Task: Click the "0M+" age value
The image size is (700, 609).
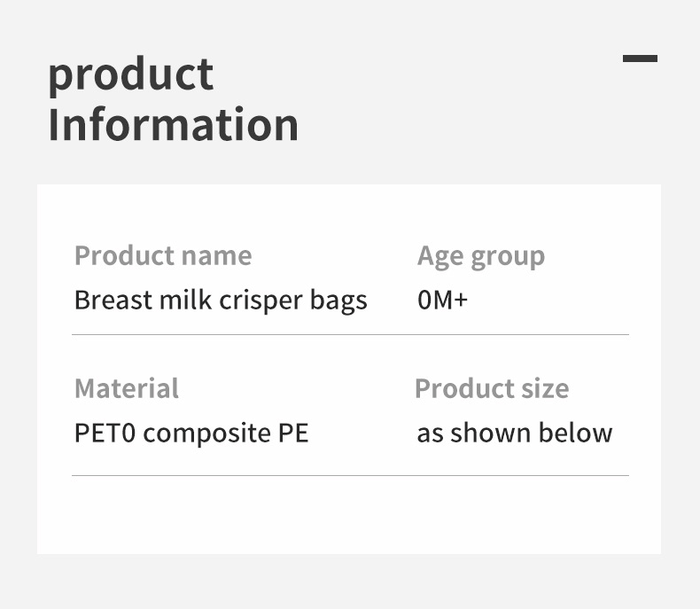Action: (x=442, y=300)
